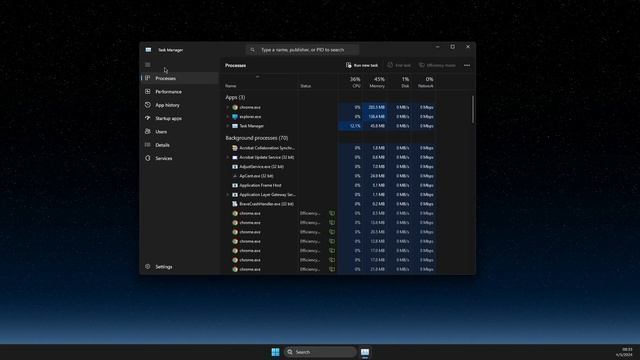
Task: Click the Acrobat Update Service icon
Action: click(x=235, y=157)
